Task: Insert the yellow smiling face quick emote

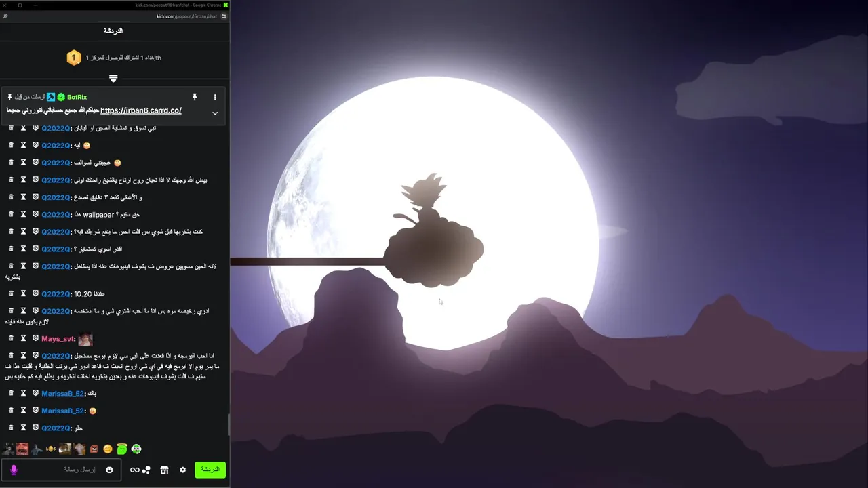Action: 108,449
